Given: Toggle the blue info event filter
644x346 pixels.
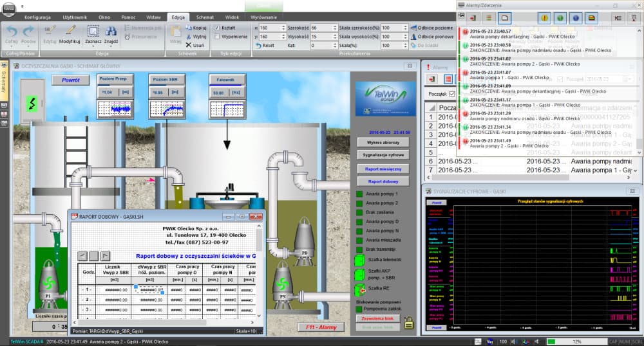Looking at the screenshot, I should point(576,17).
